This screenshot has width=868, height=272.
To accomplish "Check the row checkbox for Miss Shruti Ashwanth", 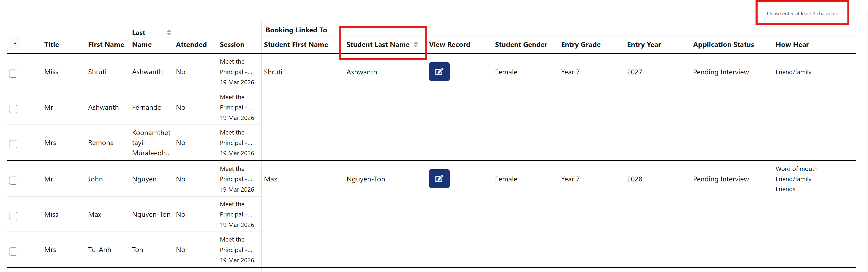I will [13, 73].
